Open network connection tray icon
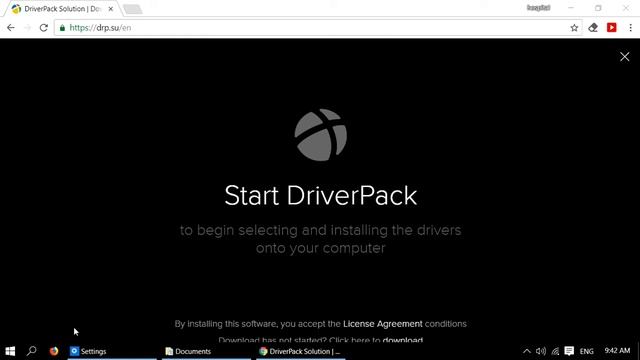The width and height of the screenshot is (640, 360). 555,351
